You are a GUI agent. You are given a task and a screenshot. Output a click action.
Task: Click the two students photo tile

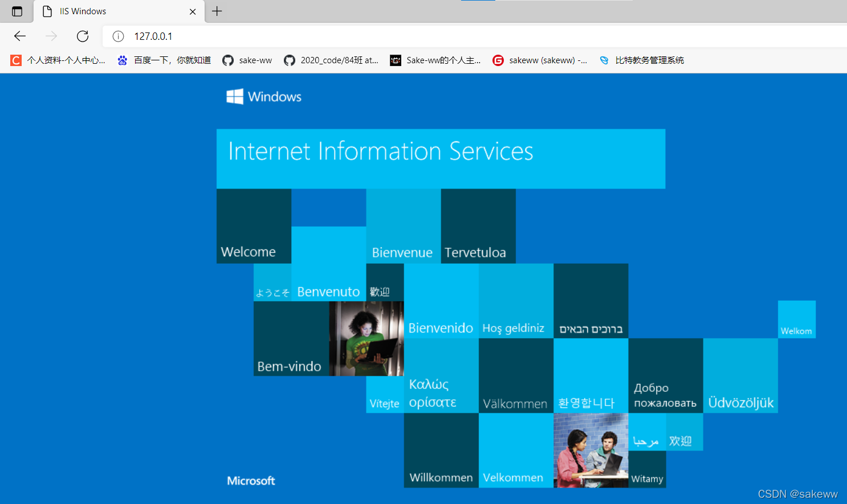(591, 450)
